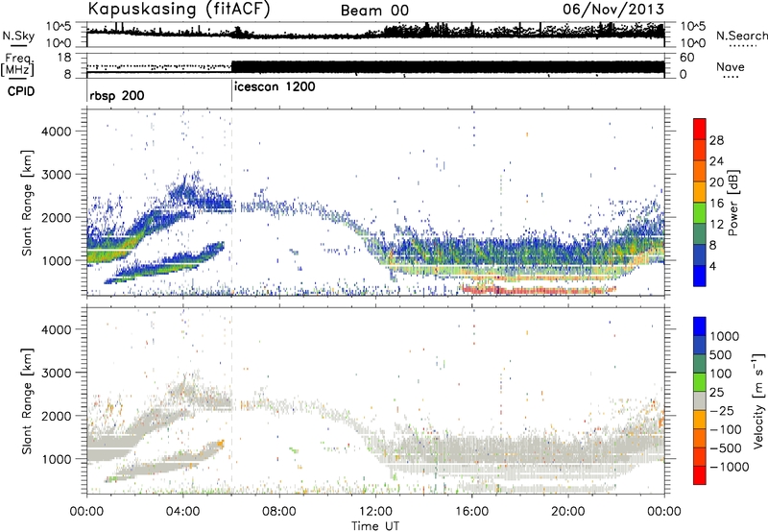Click the red high-power echo band near 18:00
Image resolution: width=768 pixels, height=532 pixels.
pyautogui.click(x=539, y=290)
